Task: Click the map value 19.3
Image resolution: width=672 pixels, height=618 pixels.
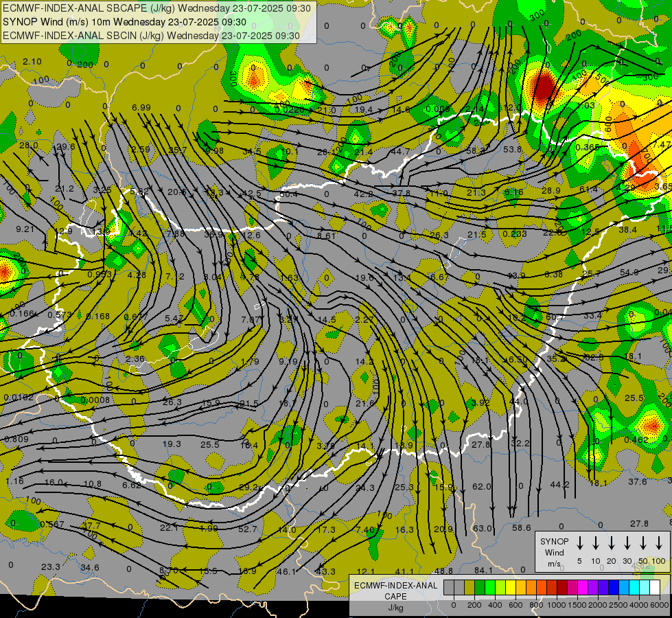Action: click(x=172, y=444)
